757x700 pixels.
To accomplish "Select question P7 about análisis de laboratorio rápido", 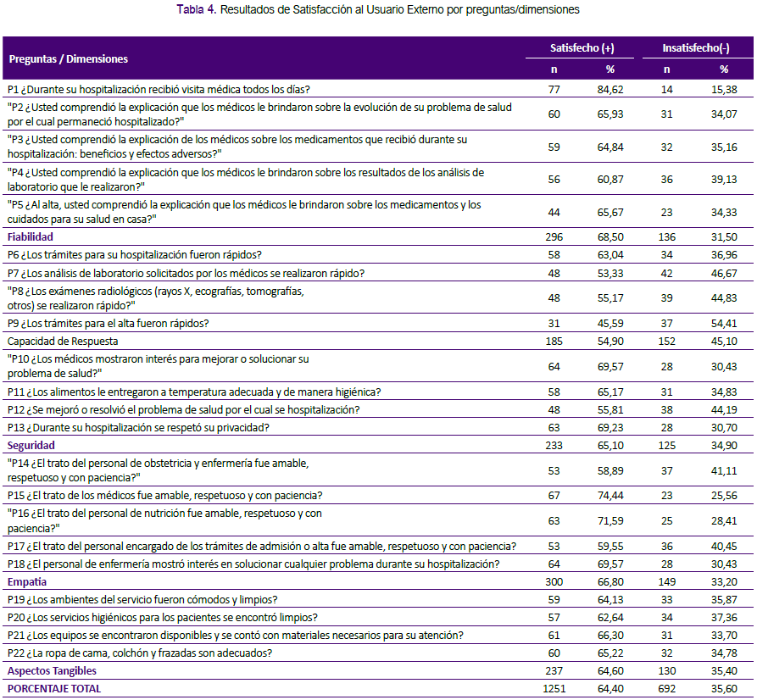I will 186,273.
